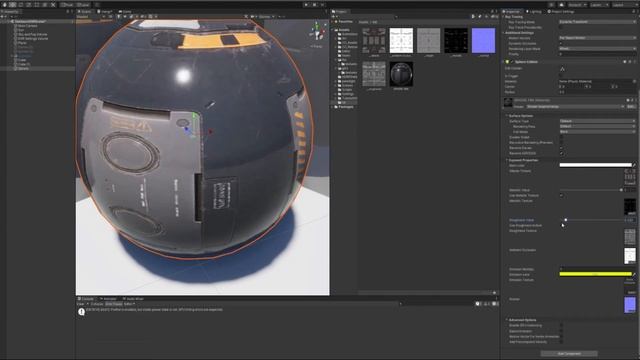640x360 pixels.
Task: Select Main Camera in the Hierarchy
Action: 27,26
